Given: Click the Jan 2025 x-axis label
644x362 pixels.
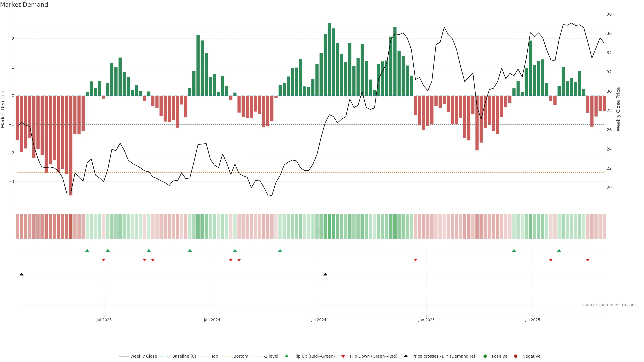Looking at the screenshot, I should (x=426, y=320).
